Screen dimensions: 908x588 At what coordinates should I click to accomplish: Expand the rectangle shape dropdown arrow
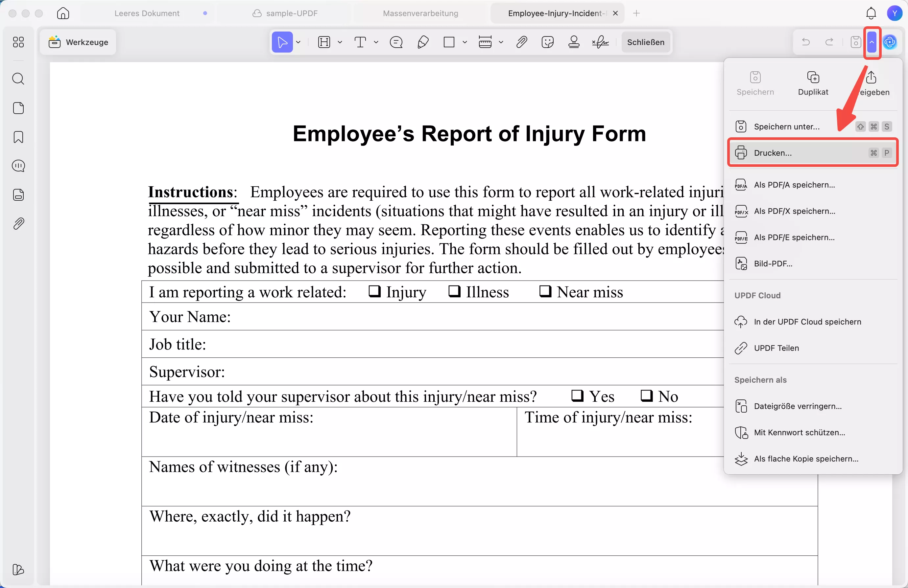click(465, 42)
